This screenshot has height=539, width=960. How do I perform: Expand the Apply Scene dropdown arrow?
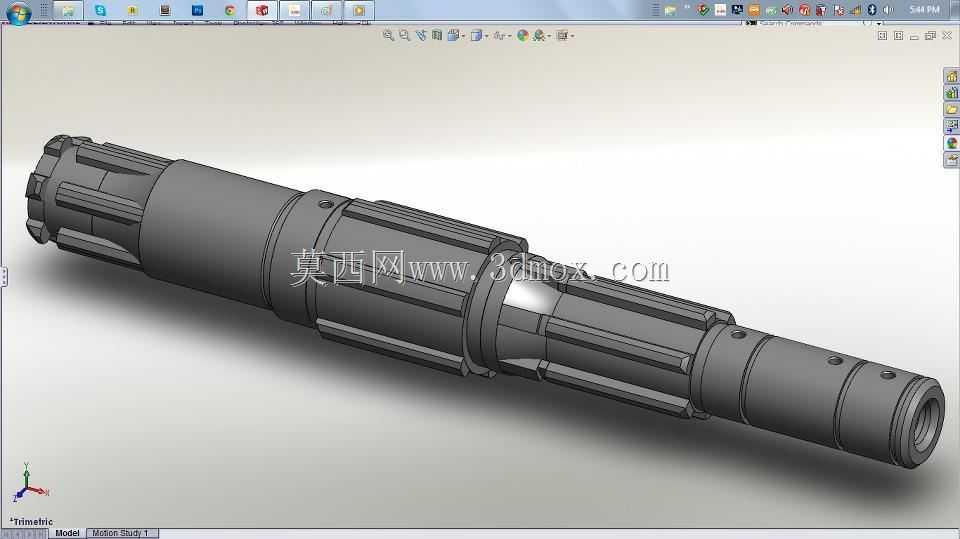coord(549,36)
